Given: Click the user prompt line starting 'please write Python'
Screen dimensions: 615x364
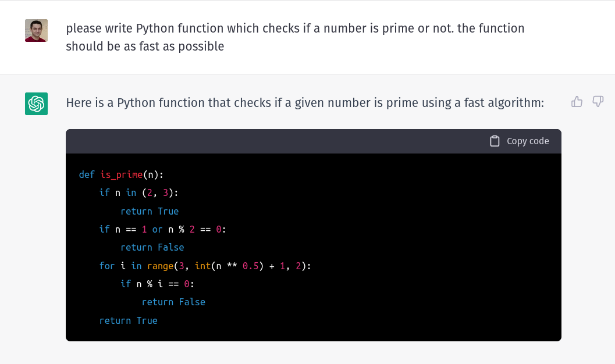Looking at the screenshot, I should 295,28.
